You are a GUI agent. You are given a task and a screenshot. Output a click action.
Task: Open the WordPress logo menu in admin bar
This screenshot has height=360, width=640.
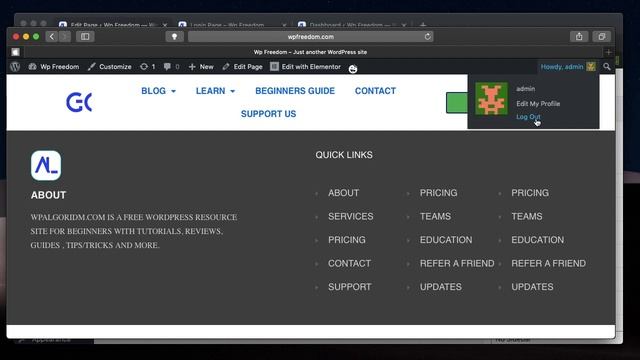(x=15, y=67)
